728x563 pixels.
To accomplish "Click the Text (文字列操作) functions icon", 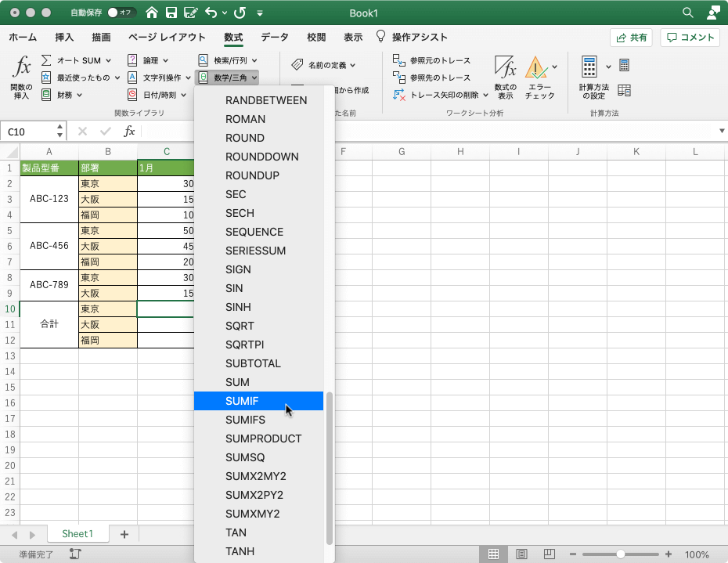I will click(x=132, y=78).
